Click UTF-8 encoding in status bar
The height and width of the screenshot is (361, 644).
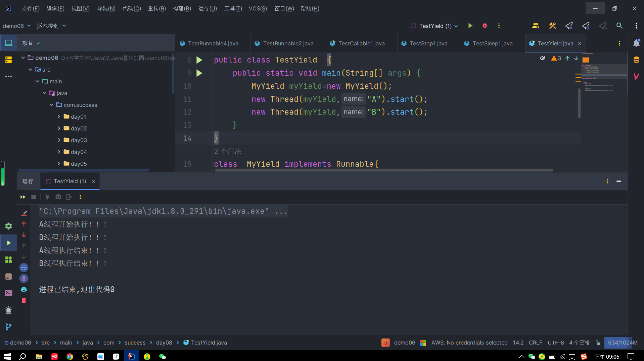pyautogui.click(x=556, y=343)
